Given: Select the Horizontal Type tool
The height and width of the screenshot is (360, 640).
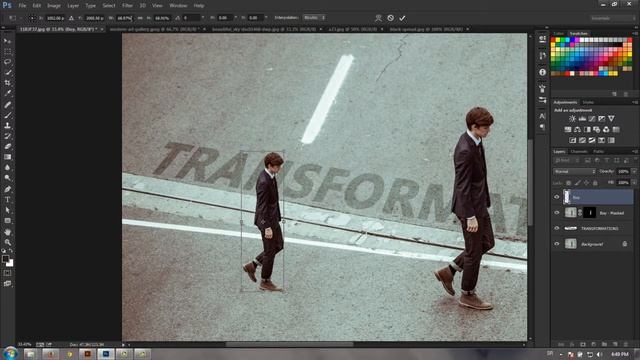Looking at the screenshot, I should coord(7,200).
